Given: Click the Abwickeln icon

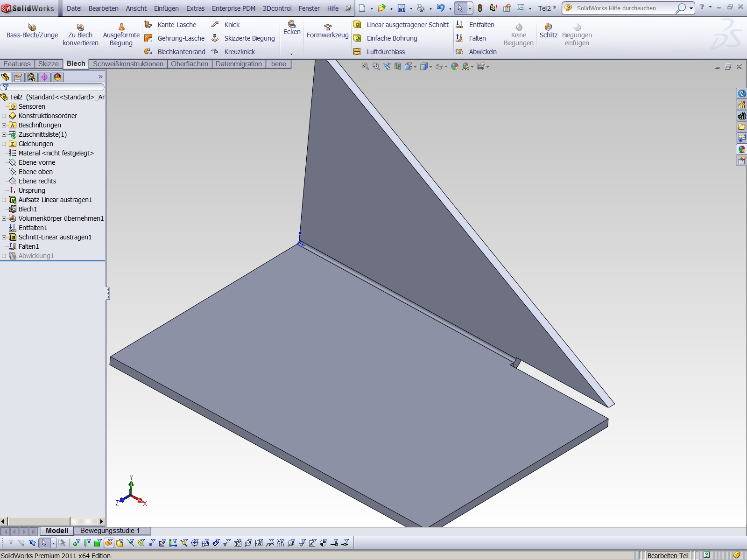Looking at the screenshot, I should click(459, 52).
